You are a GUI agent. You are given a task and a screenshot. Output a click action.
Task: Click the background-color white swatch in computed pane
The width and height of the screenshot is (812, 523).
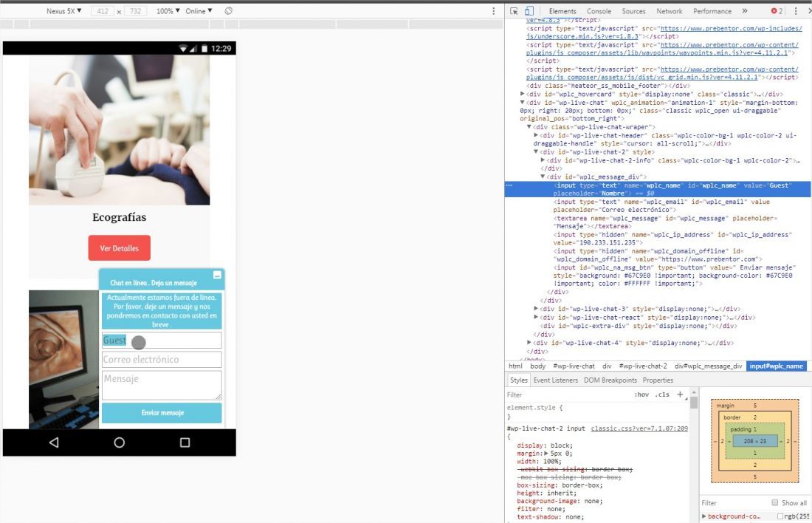[780, 516]
